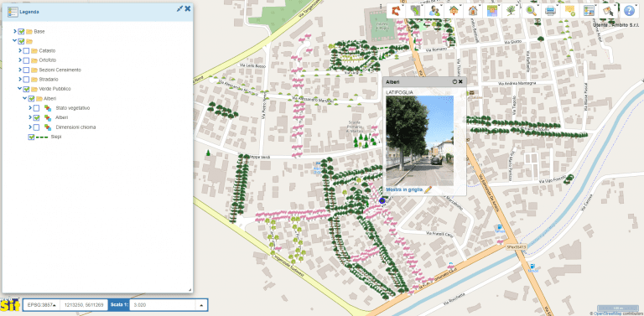Image resolution: width=644 pixels, height=316 pixels.
Task: Open the residents people tool
Action: pyautogui.click(x=434, y=11)
